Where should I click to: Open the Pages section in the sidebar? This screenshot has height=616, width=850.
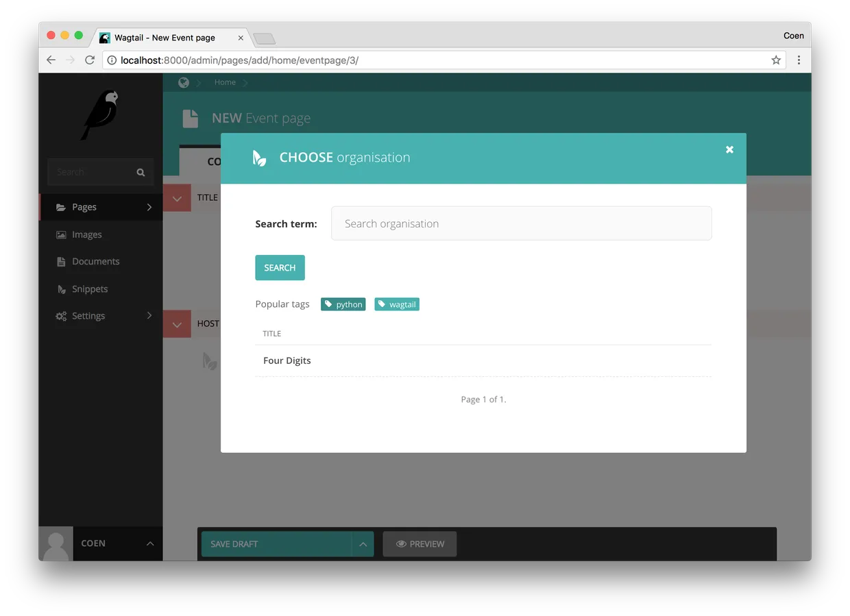(x=84, y=206)
